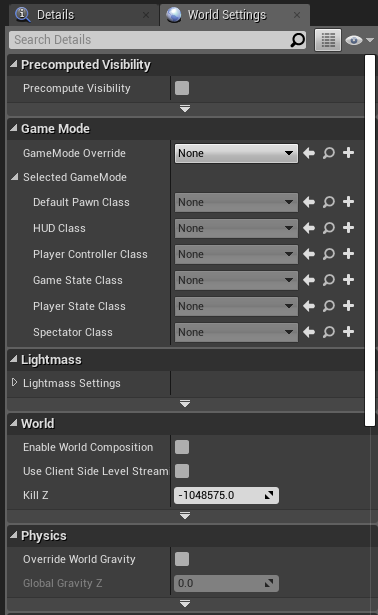Expand the Lightmass Settings row
The height and width of the screenshot is (615, 378).
click(x=15, y=382)
